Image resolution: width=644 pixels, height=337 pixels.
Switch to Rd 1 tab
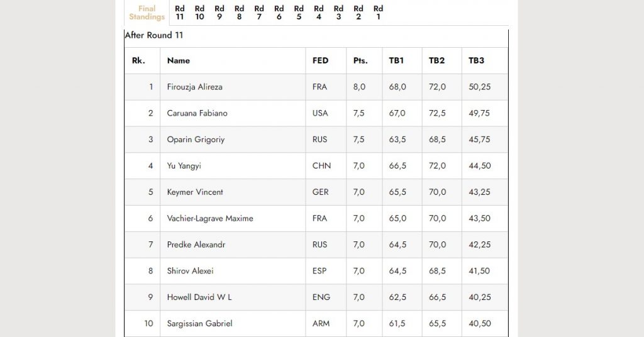378,13
